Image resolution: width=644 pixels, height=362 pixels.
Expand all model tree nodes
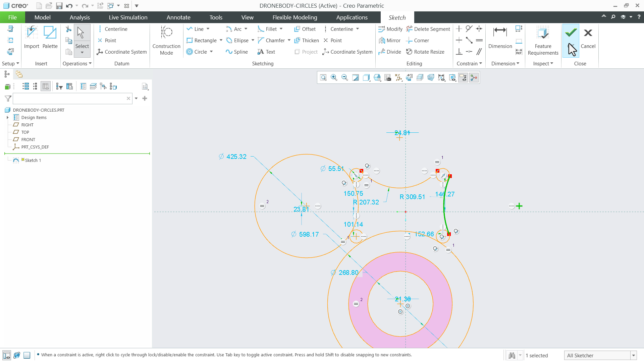(x=26, y=86)
